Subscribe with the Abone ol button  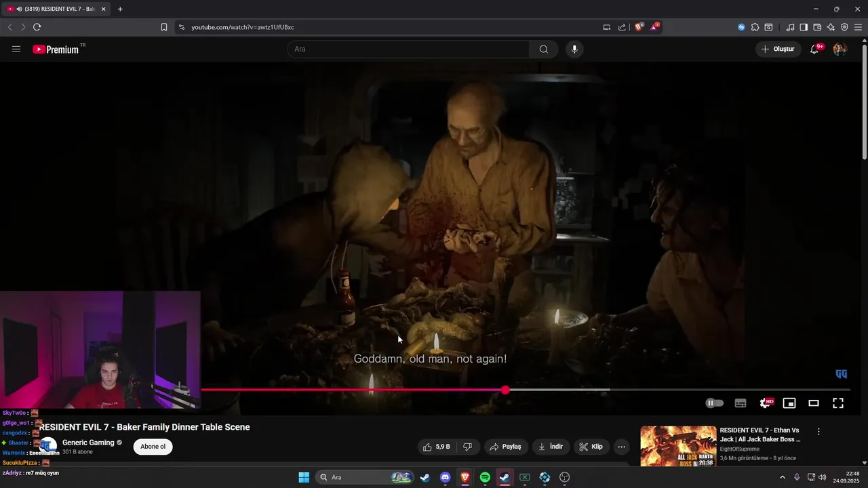[x=153, y=447]
